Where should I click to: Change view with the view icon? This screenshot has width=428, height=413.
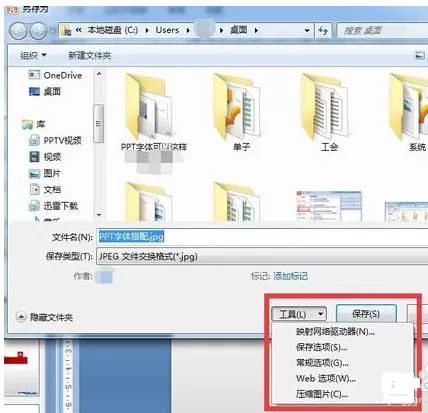pyautogui.click(x=419, y=55)
